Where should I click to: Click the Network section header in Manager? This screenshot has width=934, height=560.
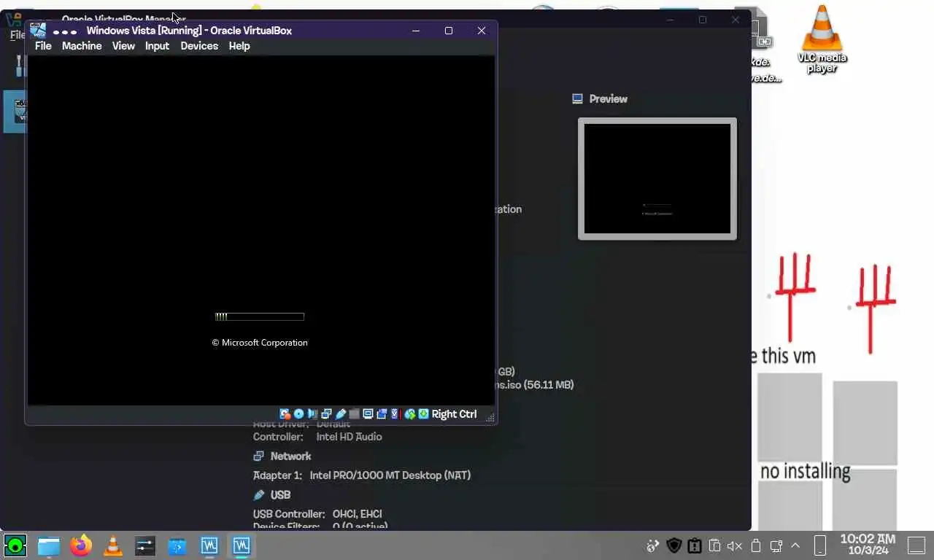(290, 456)
